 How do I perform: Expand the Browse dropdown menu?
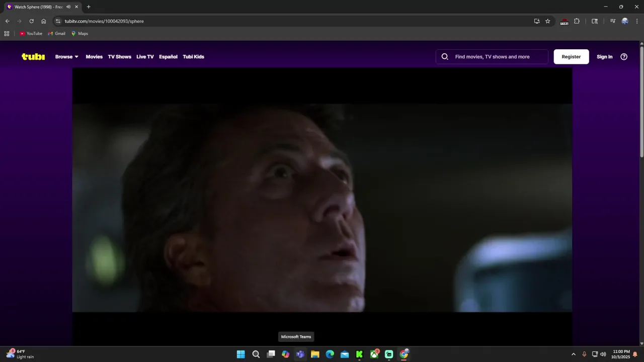click(x=67, y=57)
